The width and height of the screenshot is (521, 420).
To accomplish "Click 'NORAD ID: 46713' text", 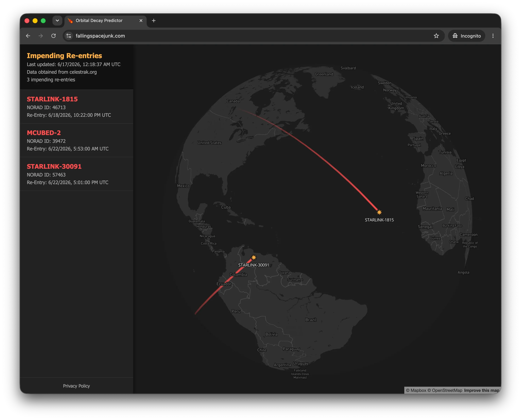I will (46, 107).
